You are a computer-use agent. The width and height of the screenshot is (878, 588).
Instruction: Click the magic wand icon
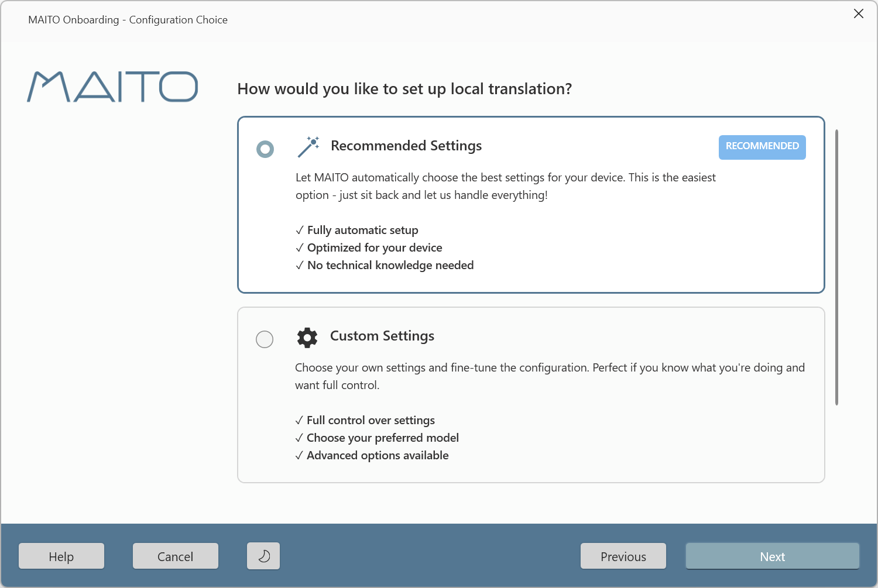pos(308,147)
